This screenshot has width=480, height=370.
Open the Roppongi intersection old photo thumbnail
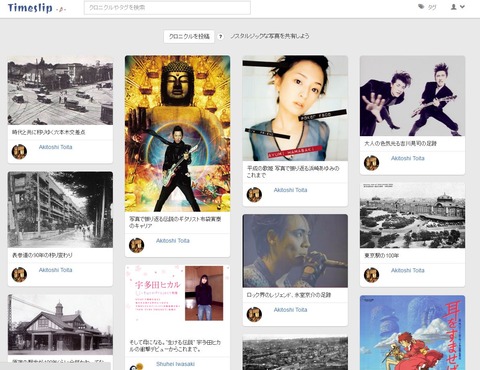pos(60,90)
